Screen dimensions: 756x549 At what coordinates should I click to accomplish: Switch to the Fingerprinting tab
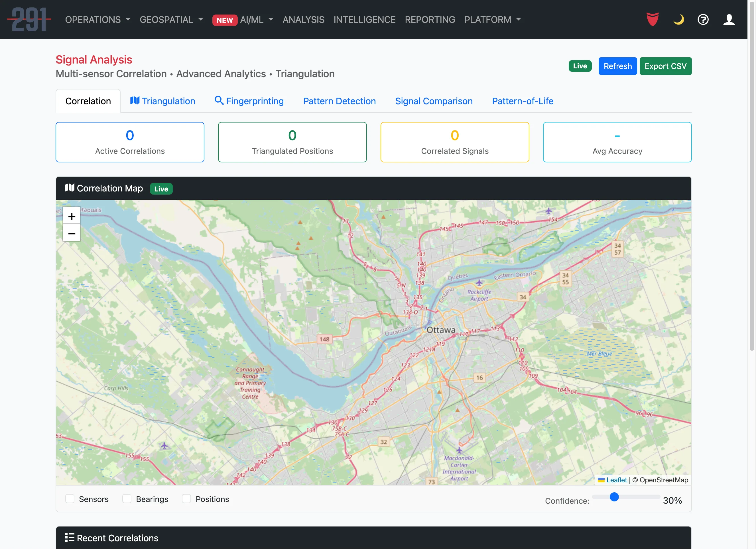click(249, 101)
